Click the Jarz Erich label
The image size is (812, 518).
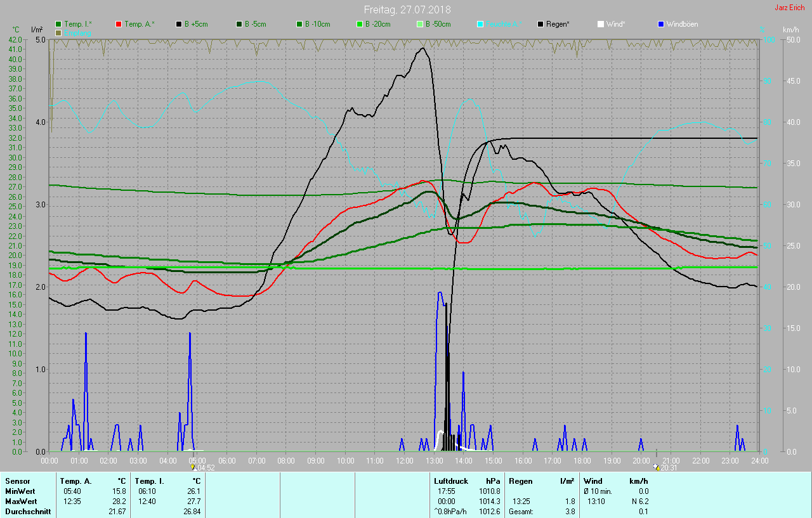789,8
